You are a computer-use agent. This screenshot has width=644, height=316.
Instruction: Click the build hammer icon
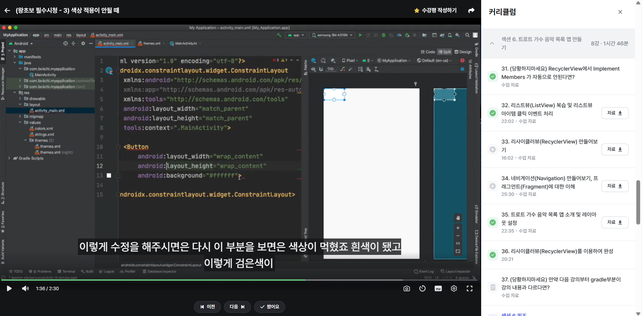point(279,35)
